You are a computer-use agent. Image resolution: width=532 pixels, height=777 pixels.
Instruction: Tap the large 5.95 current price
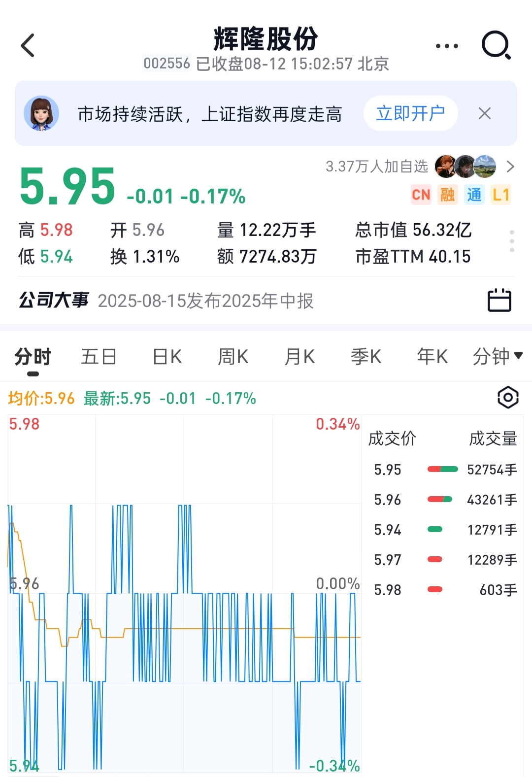coord(67,186)
